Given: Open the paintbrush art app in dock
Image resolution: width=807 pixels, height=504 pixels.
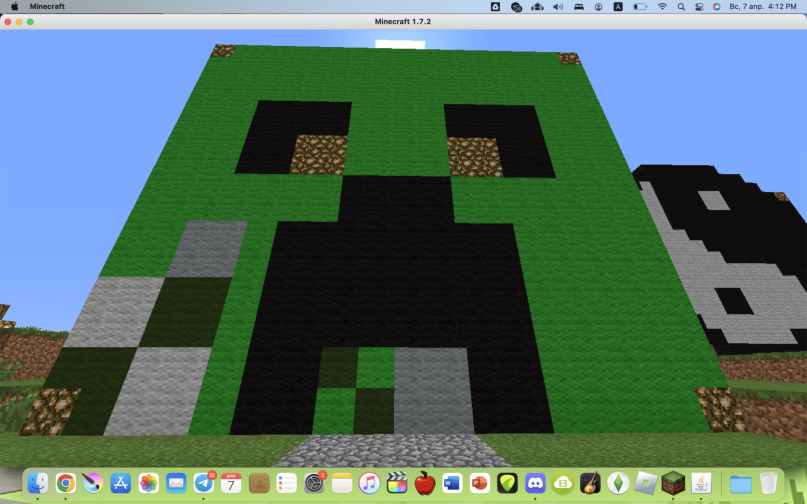Looking at the screenshot, I should (93, 483).
